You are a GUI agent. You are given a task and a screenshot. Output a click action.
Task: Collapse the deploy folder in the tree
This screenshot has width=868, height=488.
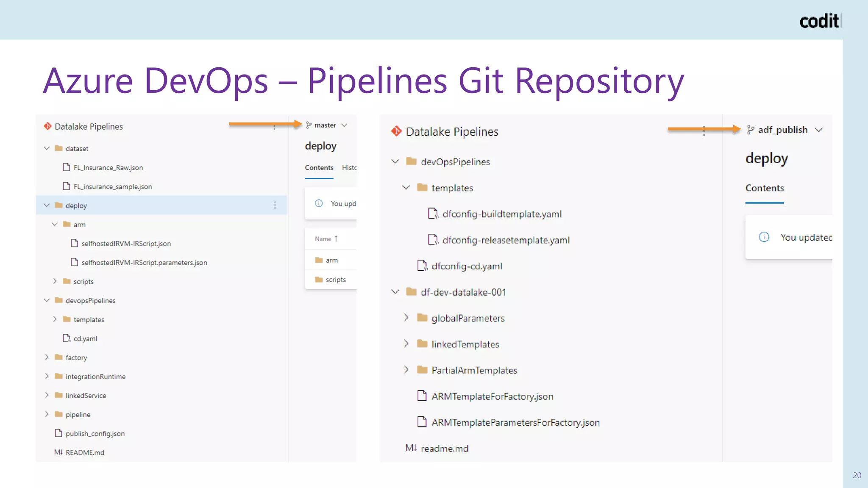[47, 205]
